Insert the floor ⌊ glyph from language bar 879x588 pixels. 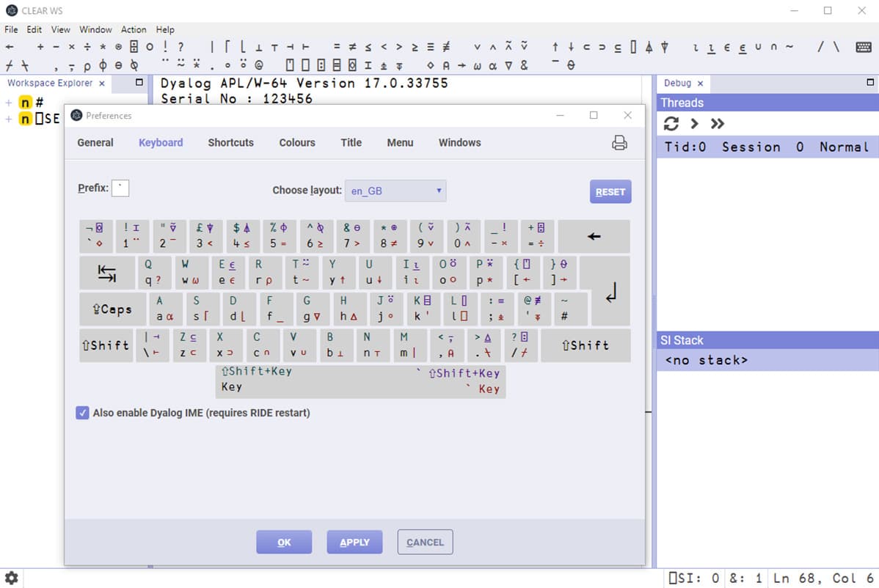[243, 47]
